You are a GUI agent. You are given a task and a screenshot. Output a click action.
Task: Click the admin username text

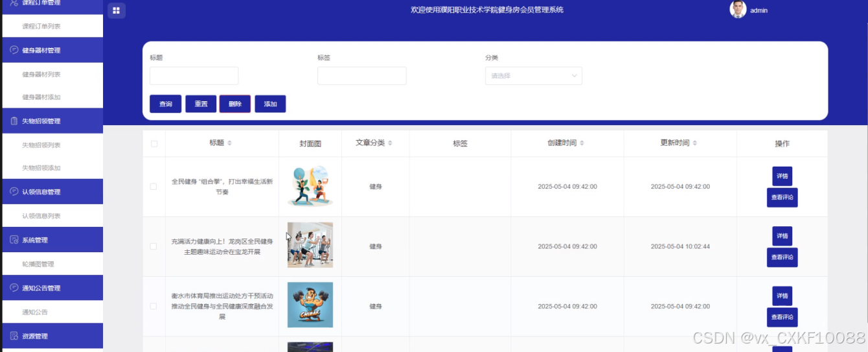(x=759, y=10)
